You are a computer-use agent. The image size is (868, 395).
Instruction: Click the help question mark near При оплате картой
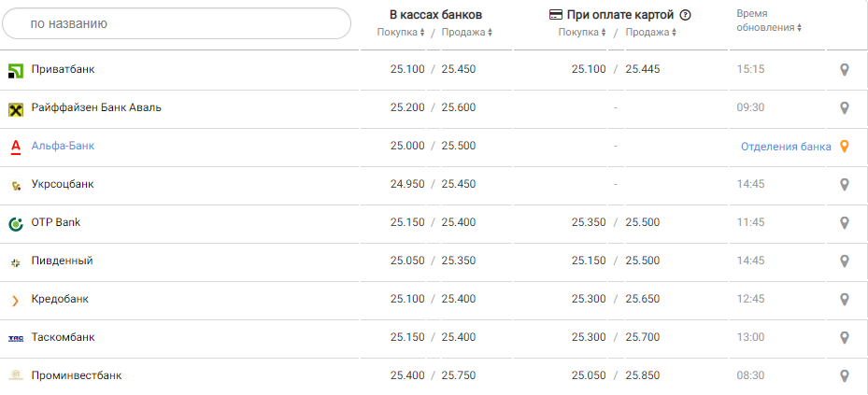tap(685, 15)
